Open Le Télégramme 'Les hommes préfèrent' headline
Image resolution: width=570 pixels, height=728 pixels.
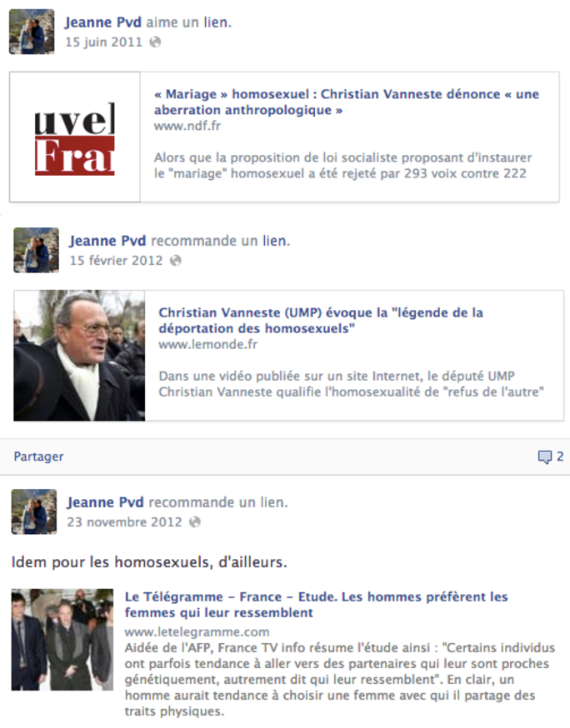click(x=317, y=605)
